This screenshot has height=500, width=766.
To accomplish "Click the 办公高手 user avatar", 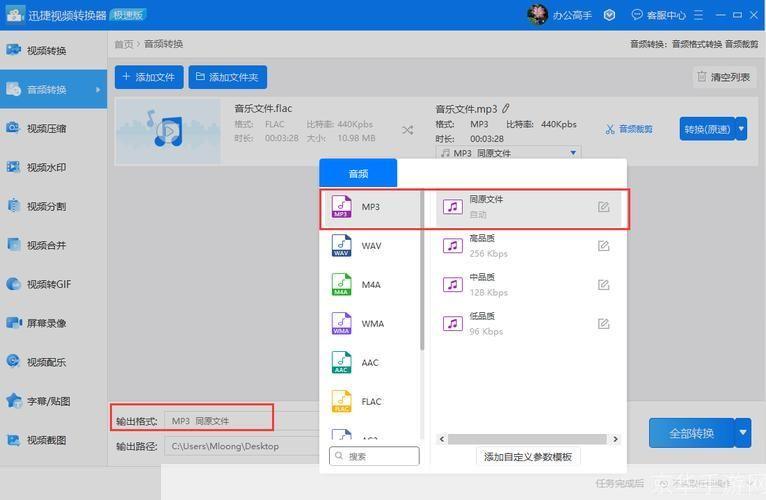I will (x=537, y=15).
